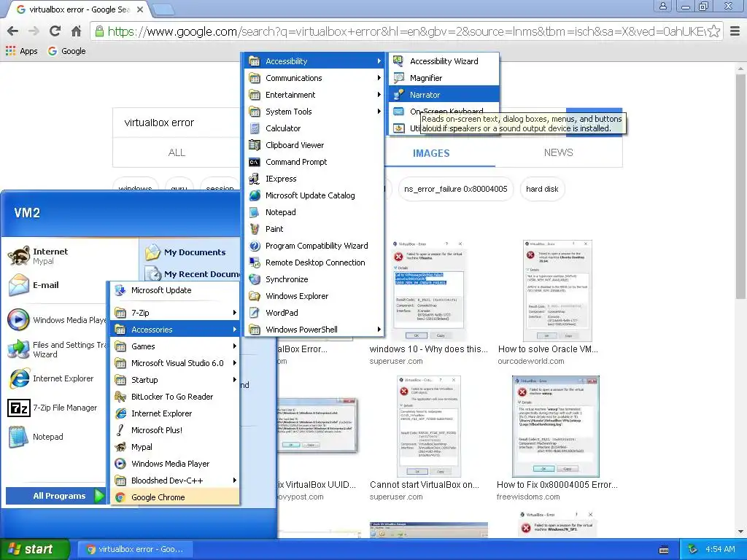Expand the 7-Zip program folder
The width and height of the screenshot is (747, 560).
175,313
